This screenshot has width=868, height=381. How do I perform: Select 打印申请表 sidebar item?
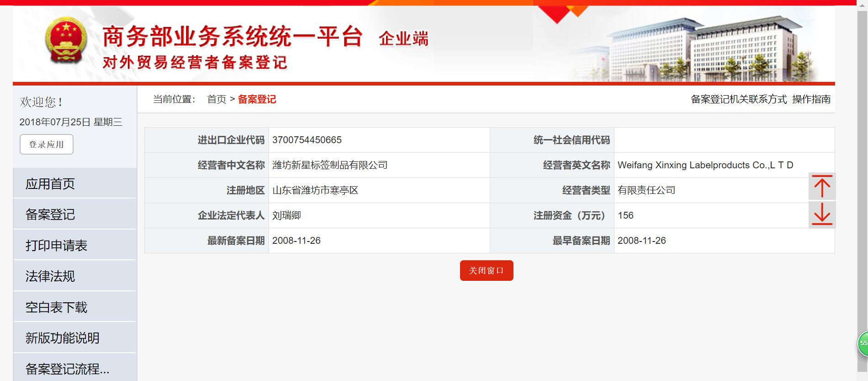coord(75,245)
